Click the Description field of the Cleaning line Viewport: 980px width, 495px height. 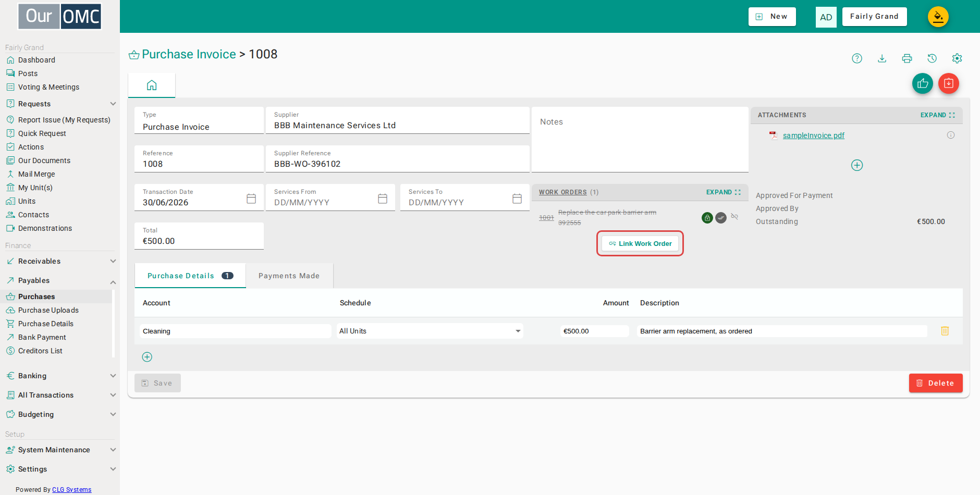point(782,331)
